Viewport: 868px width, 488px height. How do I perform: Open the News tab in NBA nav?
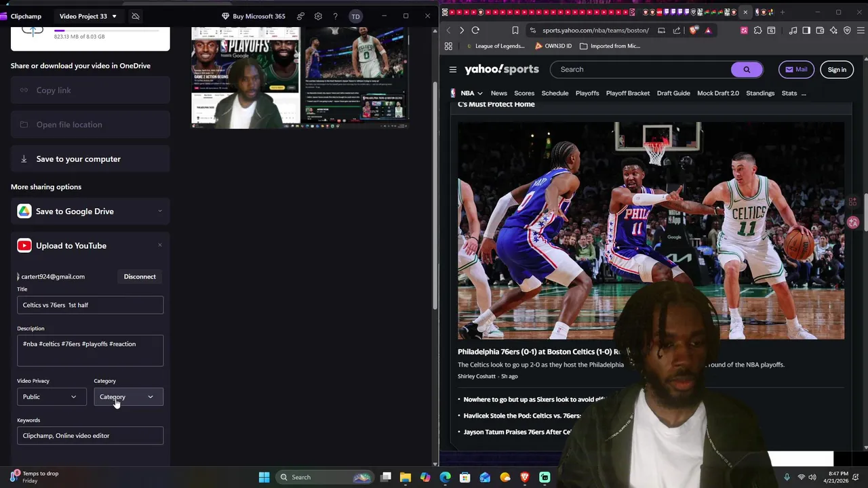point(498,93)
